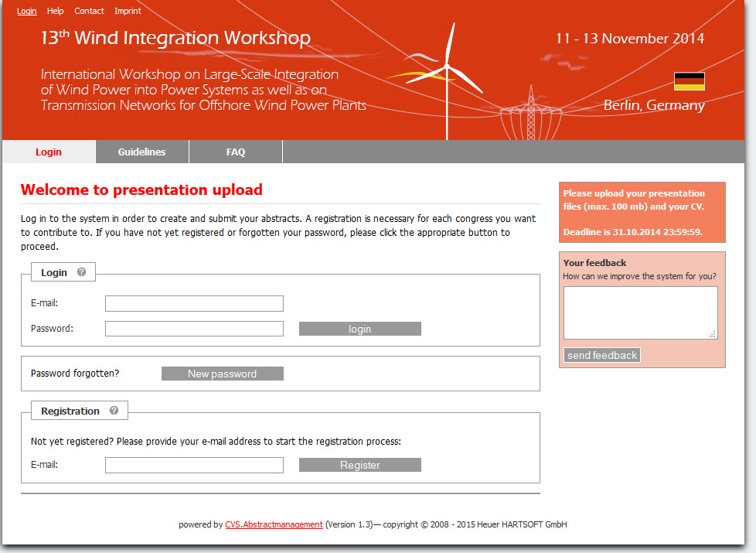This screenshot has width=756, height=553.
Task: Switch to the Guidelines tab
Action: [141, 152]
